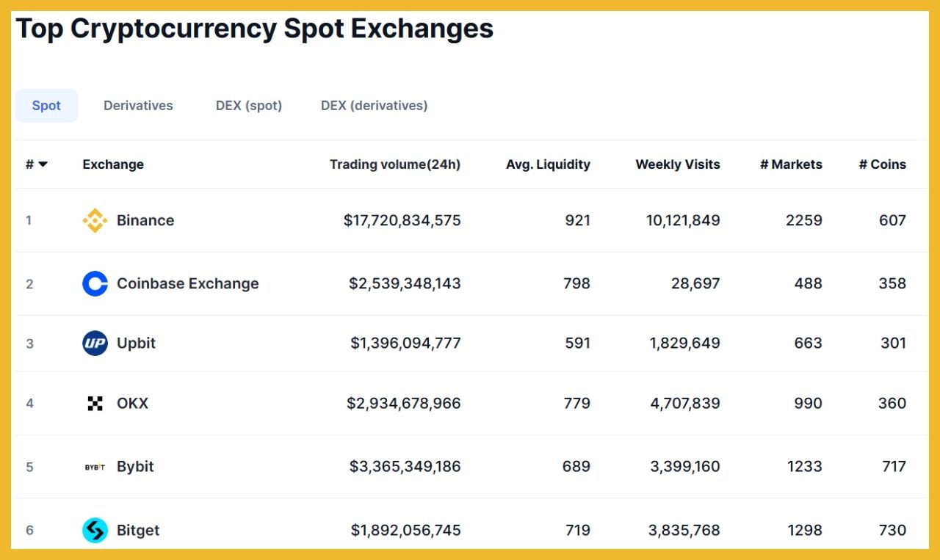The image size is (940, 560).
Task: Open the Coinbase Exchange page
Action: [x=187, y=283]
